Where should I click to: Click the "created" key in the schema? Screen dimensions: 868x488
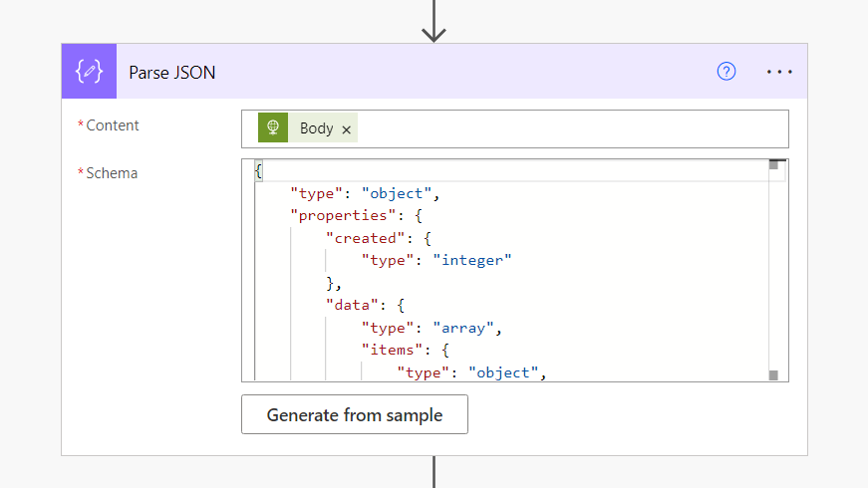point(360,238)
